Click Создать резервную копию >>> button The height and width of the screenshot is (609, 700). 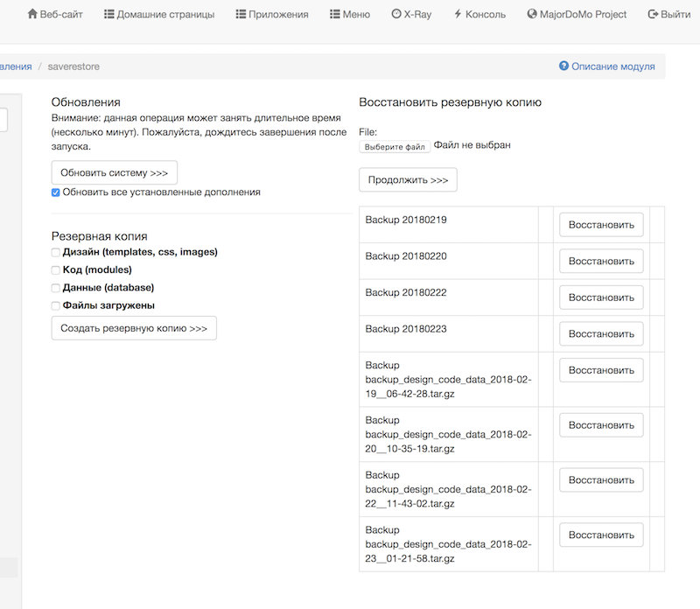click(134, 328)
